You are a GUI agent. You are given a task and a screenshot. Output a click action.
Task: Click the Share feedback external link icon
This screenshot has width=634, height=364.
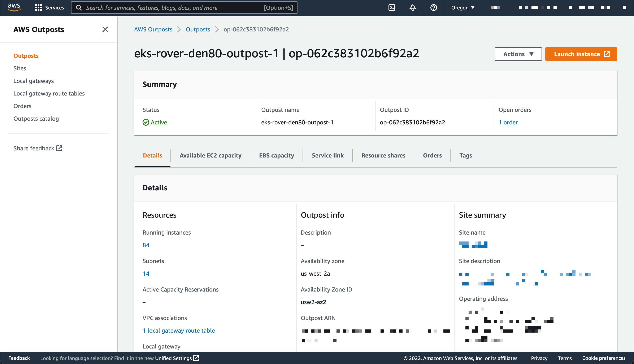click(60, 148)
